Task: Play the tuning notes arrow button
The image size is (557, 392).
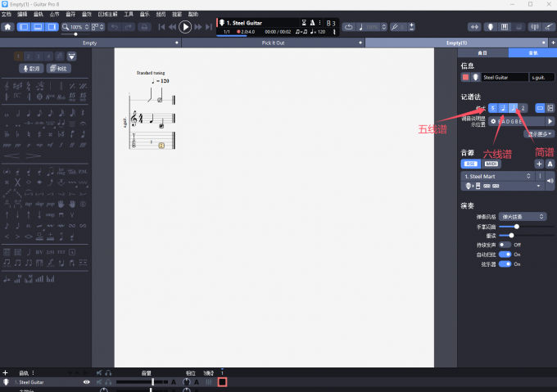Action: (x=550, y=121)
